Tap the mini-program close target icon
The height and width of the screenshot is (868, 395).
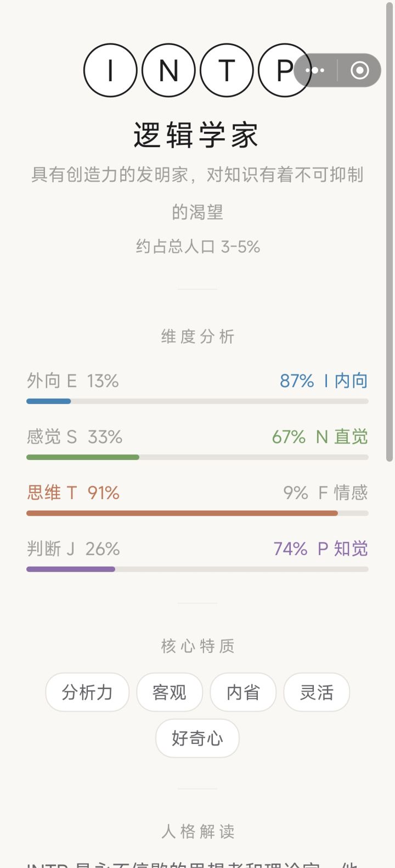tap(360, 70)
